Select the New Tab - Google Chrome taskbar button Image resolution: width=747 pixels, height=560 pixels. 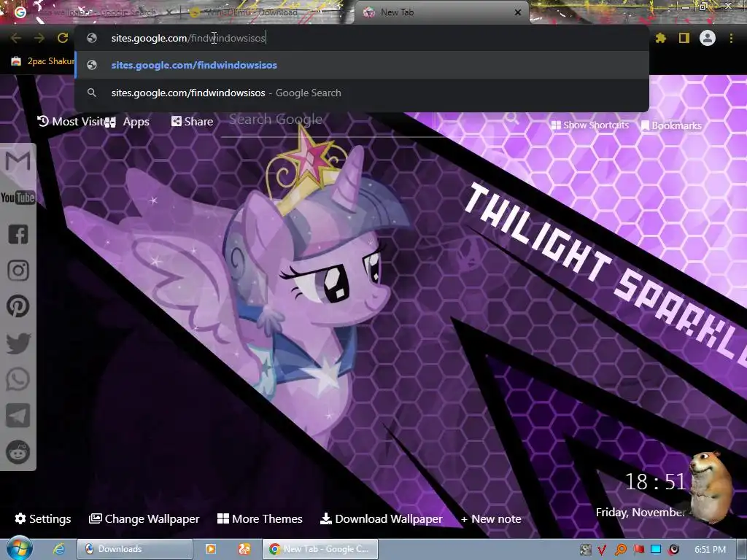(320, 549)
